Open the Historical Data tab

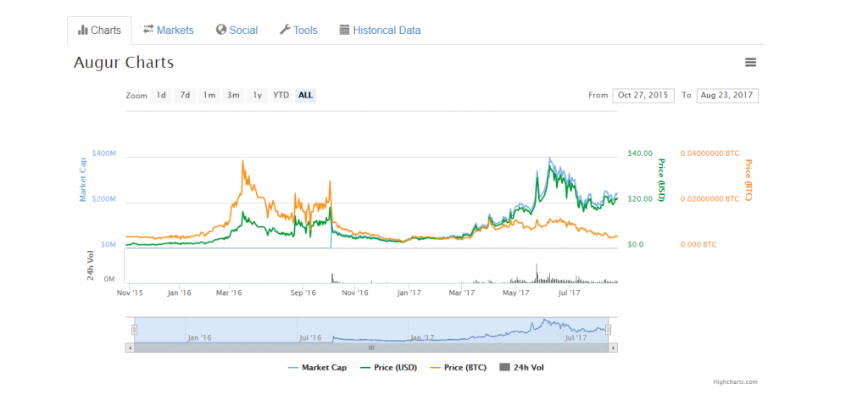click(x=380, y=31)
